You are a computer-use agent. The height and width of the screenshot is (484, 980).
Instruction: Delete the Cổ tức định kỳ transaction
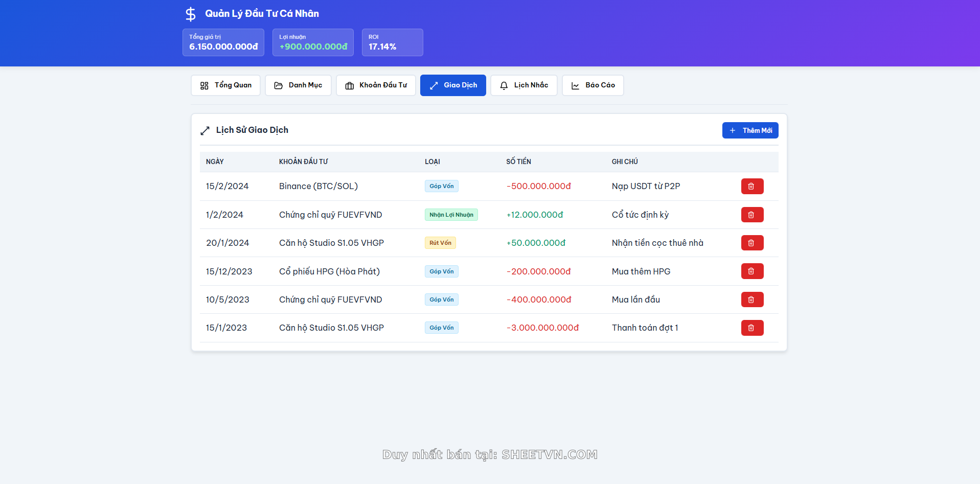[752, 215]
